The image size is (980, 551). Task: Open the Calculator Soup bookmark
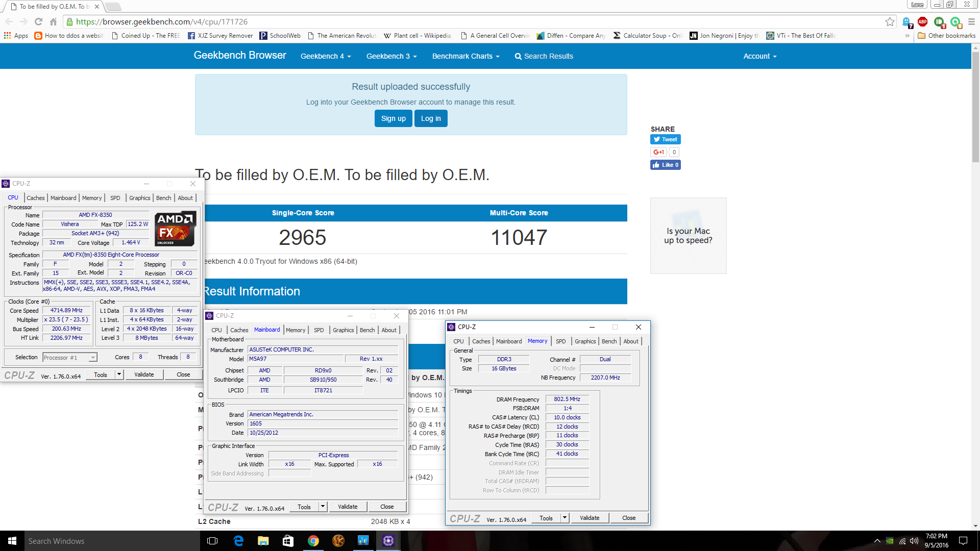(647, 36)
